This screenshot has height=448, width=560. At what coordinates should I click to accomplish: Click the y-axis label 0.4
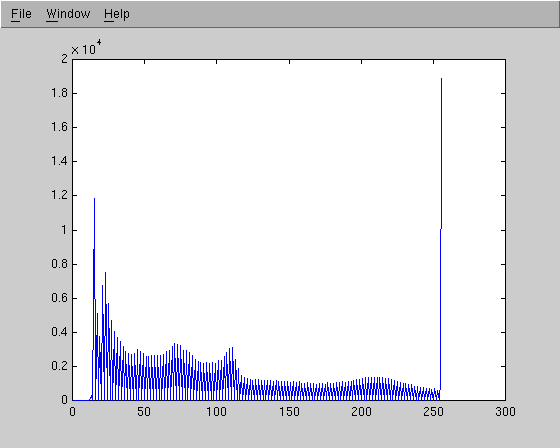click(59, 332)
